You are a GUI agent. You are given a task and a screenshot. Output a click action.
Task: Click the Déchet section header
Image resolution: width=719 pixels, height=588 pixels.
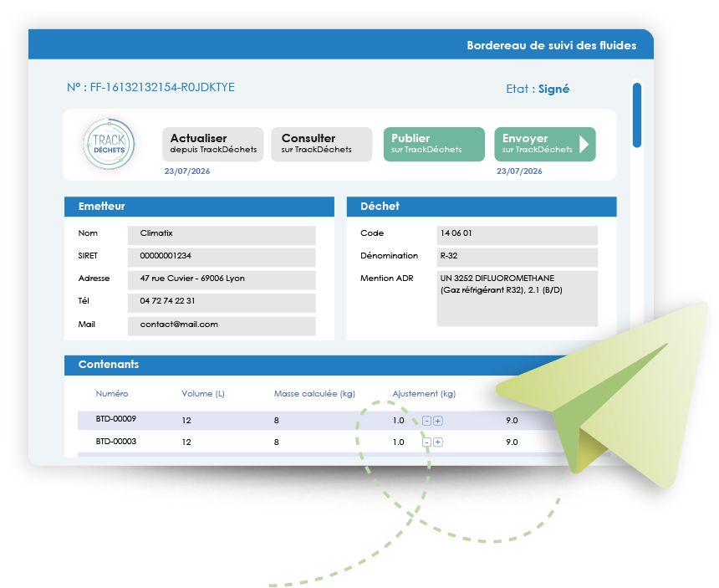[482, 207]
